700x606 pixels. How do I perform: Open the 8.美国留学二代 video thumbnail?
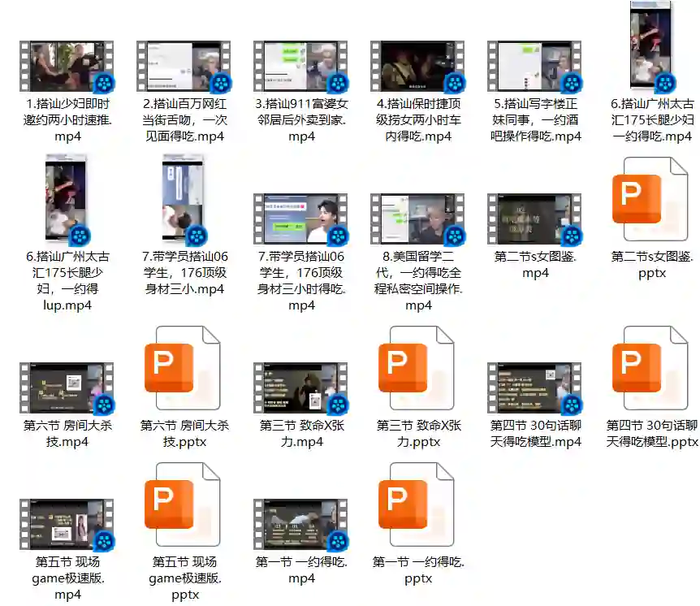417,219
